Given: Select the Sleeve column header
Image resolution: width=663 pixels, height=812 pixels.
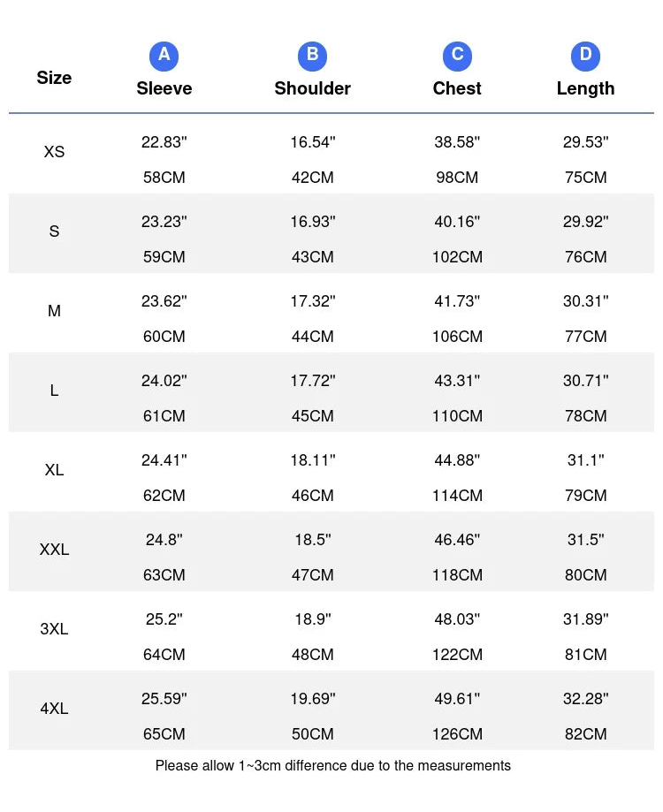Looking at the screenshot, I should 164,88.
